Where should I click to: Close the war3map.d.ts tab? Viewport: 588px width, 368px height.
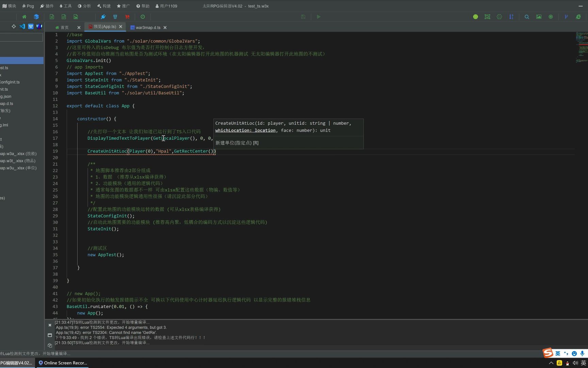[x=165, y=27]
